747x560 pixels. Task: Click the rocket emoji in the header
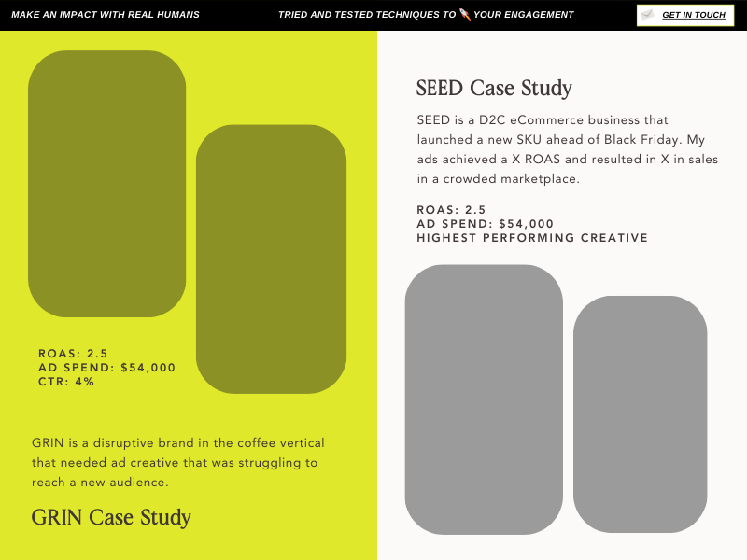pos(465,15)
